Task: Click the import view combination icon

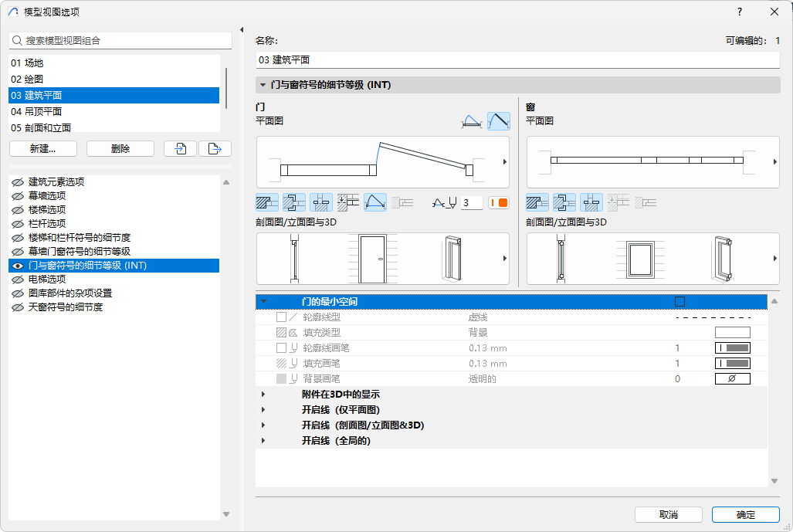Action: pos(180,149)
